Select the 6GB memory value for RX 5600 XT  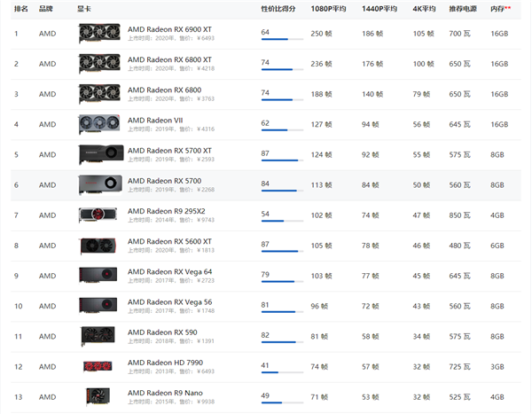[497, 246]
